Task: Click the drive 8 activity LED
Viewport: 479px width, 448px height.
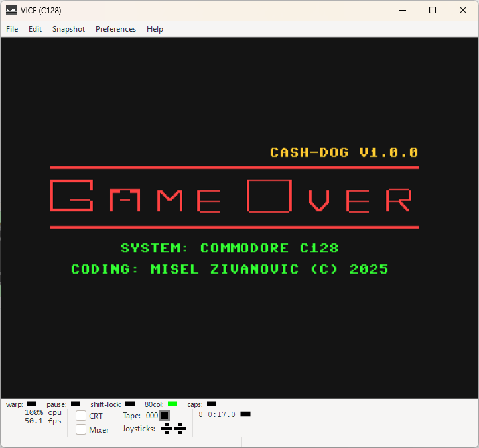Action: pyautogui.click(x=245, y=414)
